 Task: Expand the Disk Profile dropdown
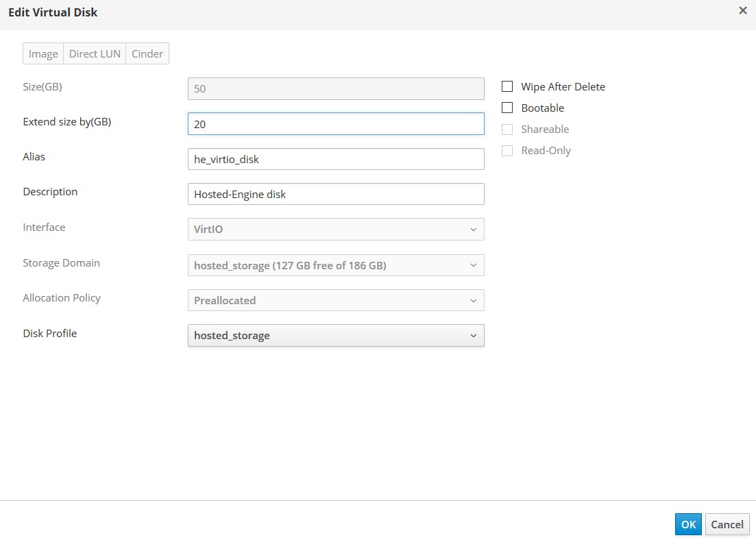pos(335,336)
